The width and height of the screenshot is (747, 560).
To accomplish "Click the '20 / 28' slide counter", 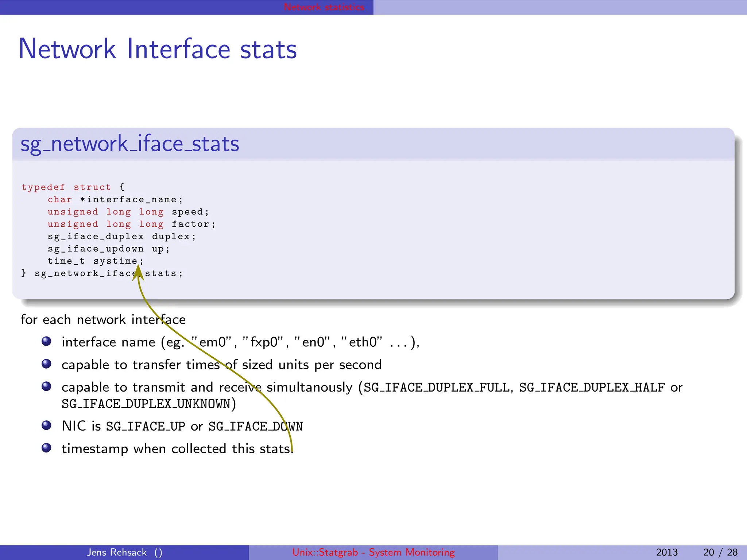I will [720, 552].
